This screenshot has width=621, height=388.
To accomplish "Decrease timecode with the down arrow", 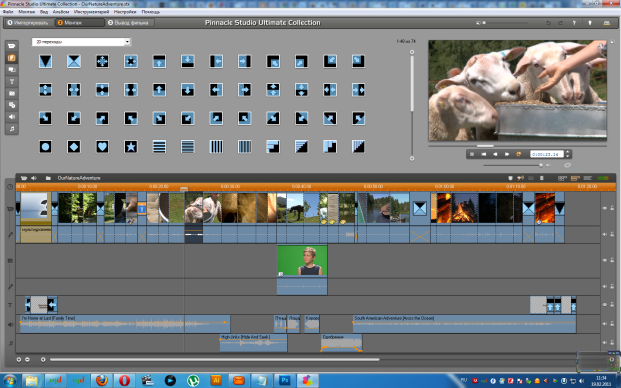I will [x=568, y=156].
